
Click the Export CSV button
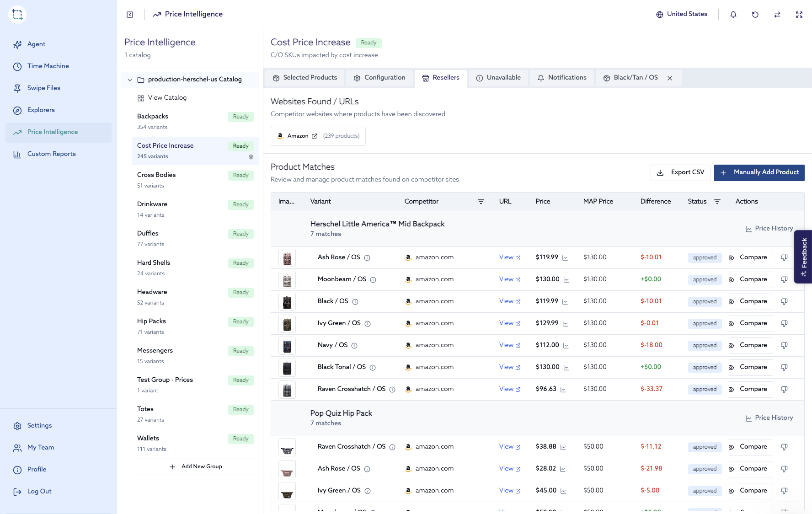tap(680, 172)
